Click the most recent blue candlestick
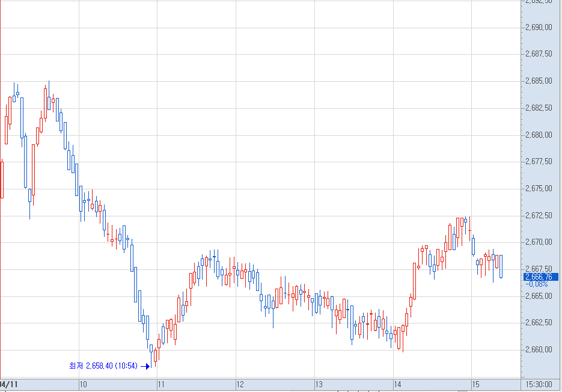Image resolution: width=562 pixels, height=392 pixels. coord(501,266)
